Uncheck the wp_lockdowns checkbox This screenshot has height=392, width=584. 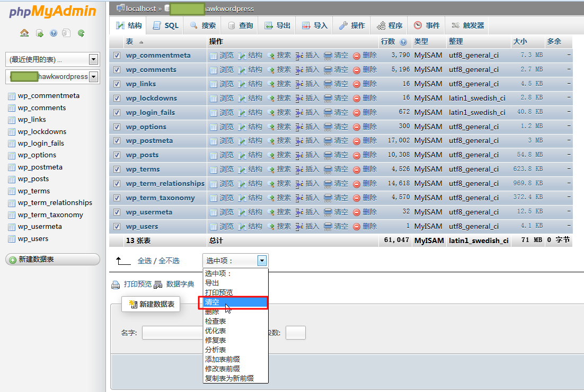click(x=117, y=99)
